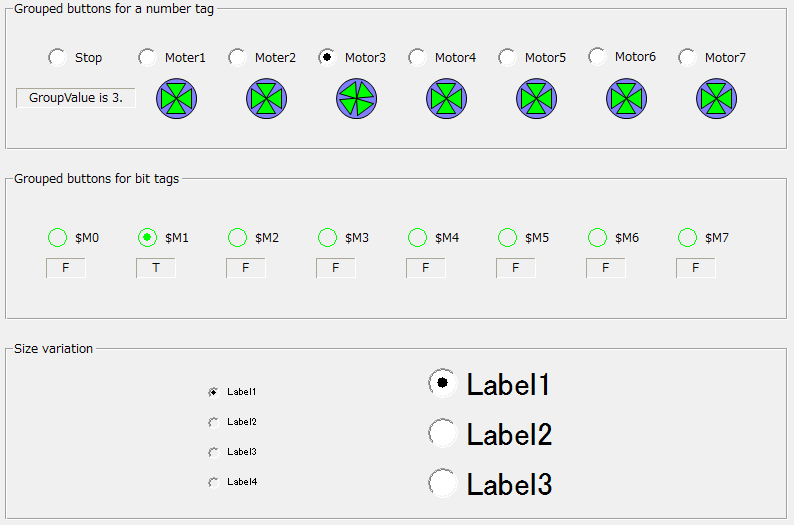
Task: Select the Stop radio button
Action: (x=58, y=58)
